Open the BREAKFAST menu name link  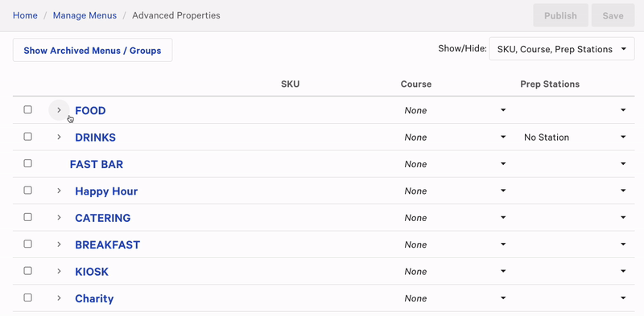click(x=108, y=245)
